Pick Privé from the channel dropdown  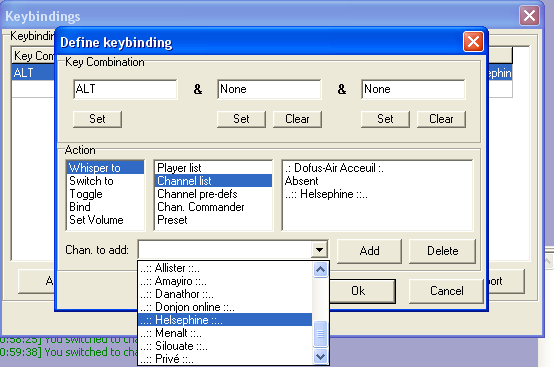pos(225,359)
